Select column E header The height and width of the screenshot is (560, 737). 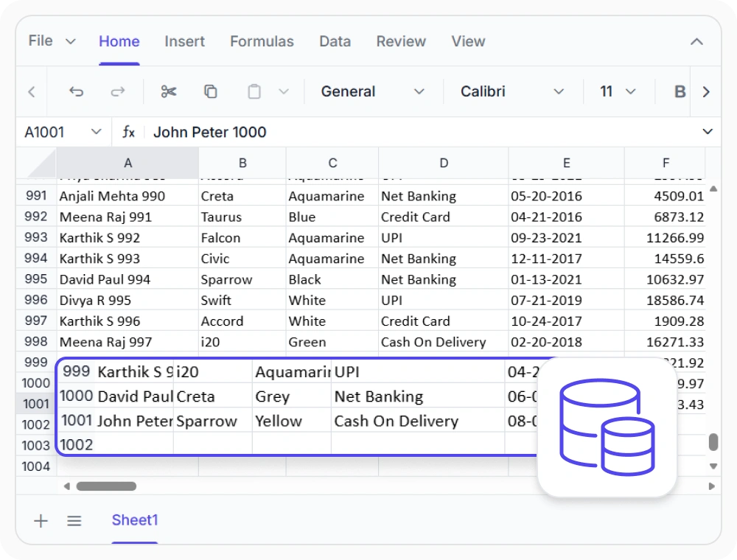[x=566, y=163]
